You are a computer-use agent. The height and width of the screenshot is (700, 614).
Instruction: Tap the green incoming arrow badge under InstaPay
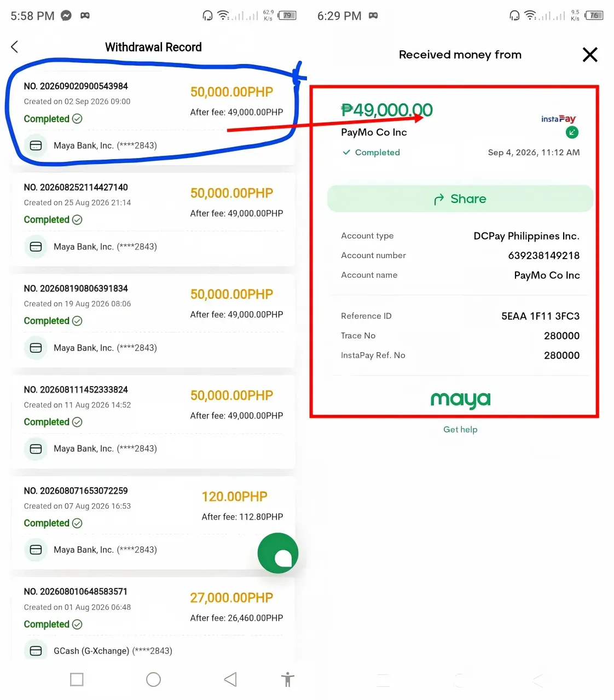tap(572, 132)
